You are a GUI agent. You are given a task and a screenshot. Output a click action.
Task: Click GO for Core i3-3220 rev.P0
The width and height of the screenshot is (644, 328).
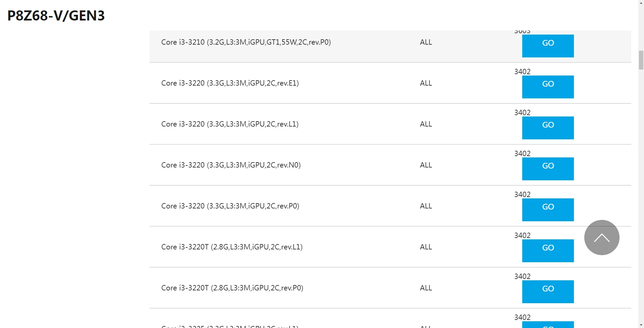pos(548,210)
